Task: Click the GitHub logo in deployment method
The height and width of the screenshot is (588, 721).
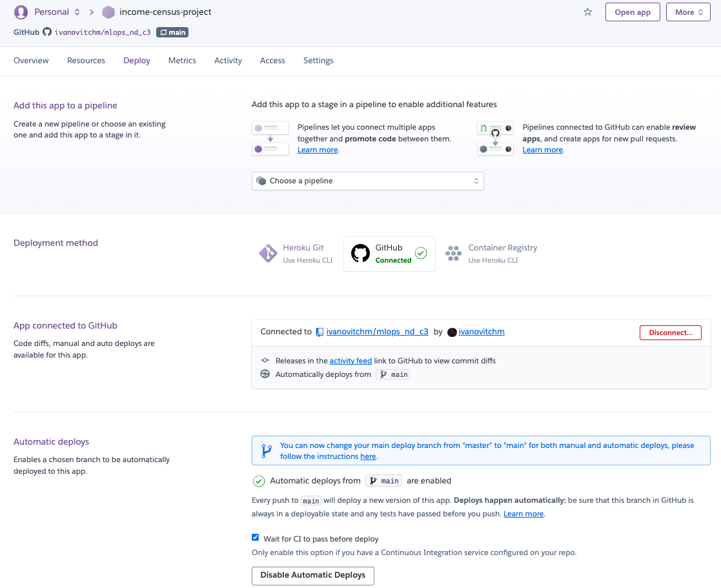Action: tap(360, 253)
